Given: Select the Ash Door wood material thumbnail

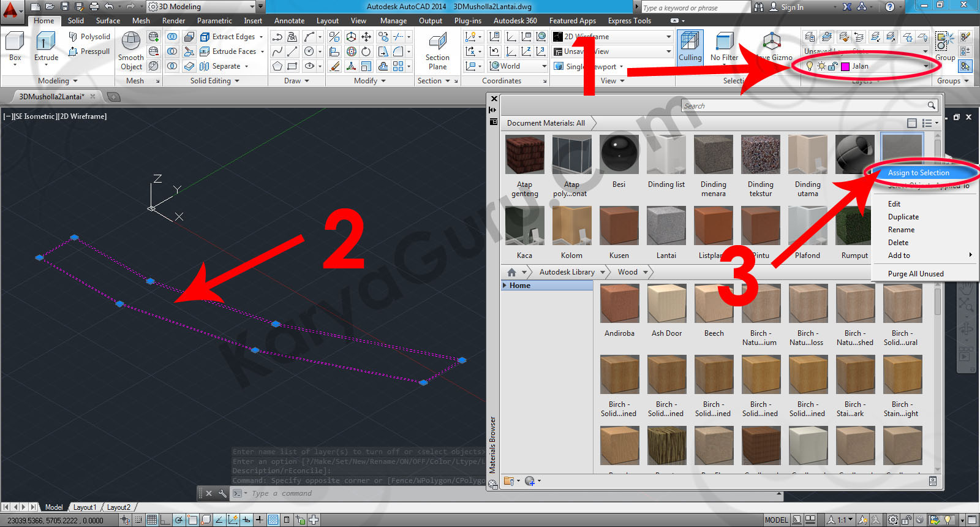Looking at the screenshot, I should pos(666,304).
